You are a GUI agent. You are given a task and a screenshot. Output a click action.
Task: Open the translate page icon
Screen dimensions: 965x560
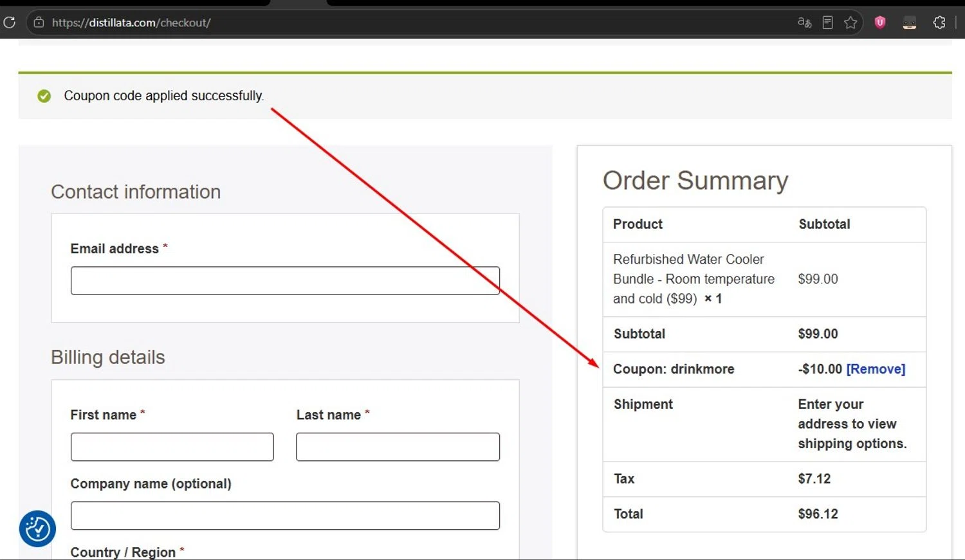click(x=804, y=23)
